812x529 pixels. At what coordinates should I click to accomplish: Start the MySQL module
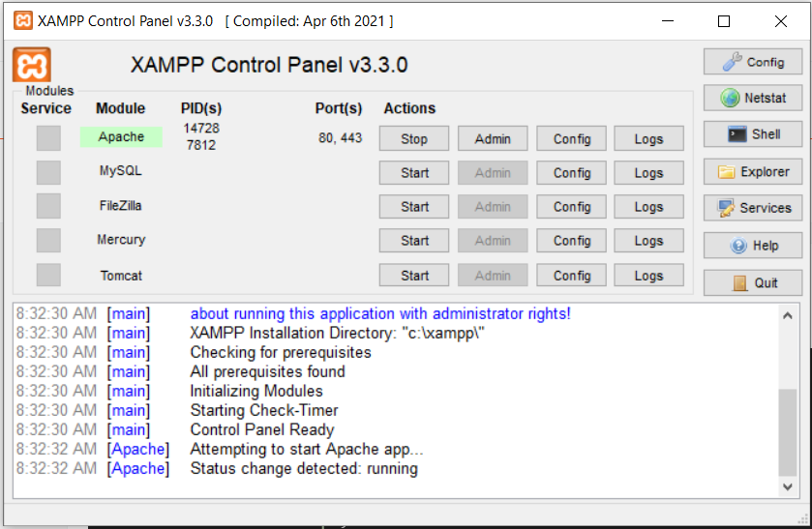(414, 173)
